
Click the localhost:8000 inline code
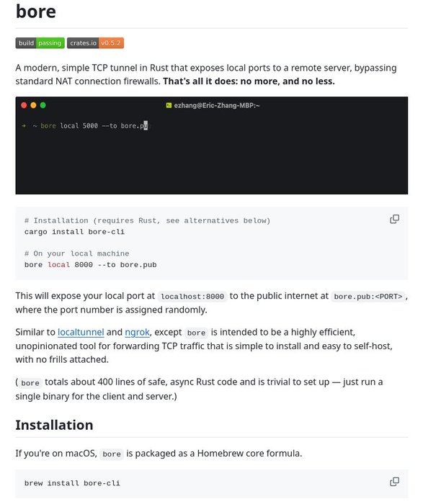(x=192, y=297)
